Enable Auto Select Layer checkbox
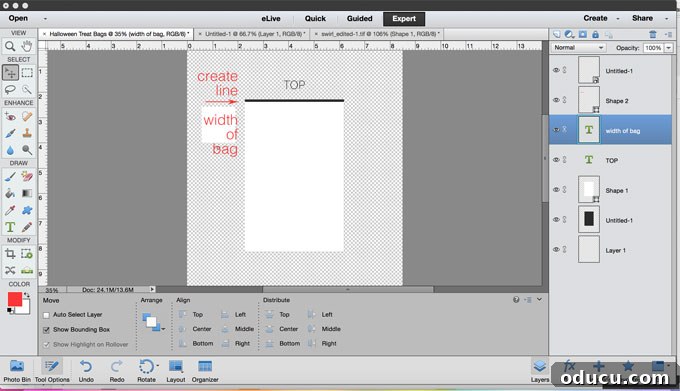This screenshot has width=680, height=391. click(46, 315)
